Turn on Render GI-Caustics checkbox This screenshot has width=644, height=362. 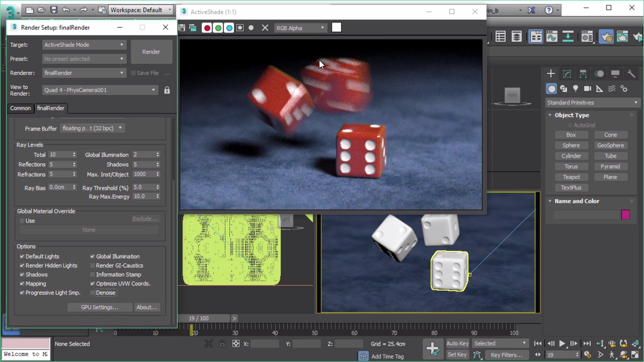coord(93,265)
